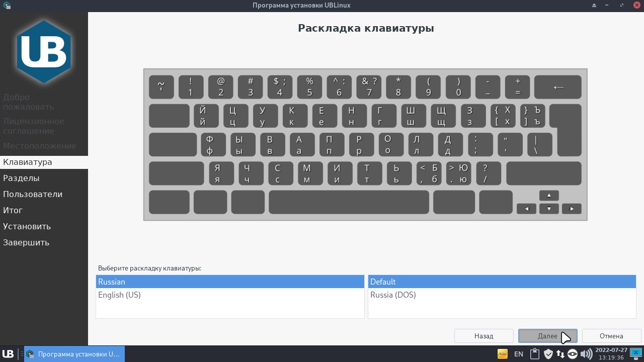Open the clipboard manager tray icon
Screen dimensions: 644x362
(534, 354)
